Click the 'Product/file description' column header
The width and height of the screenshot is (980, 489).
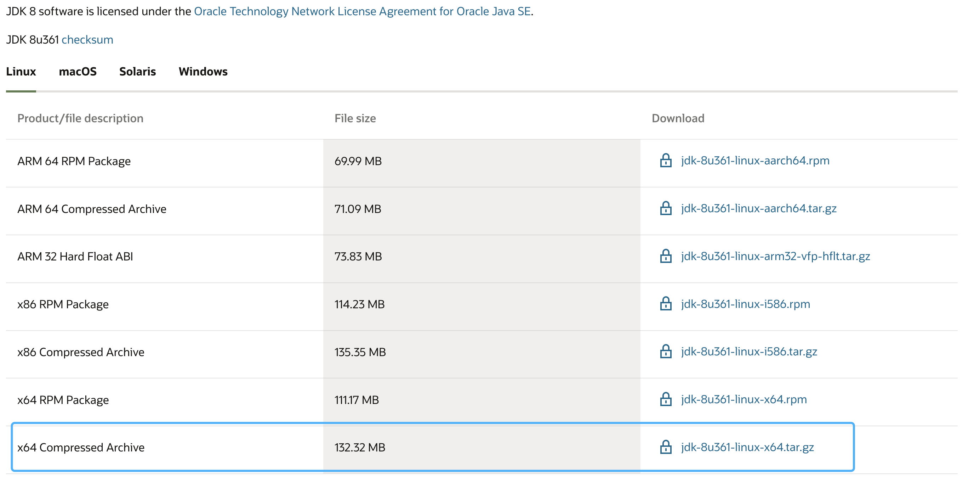pyautogui.click(x=80, y=118)
